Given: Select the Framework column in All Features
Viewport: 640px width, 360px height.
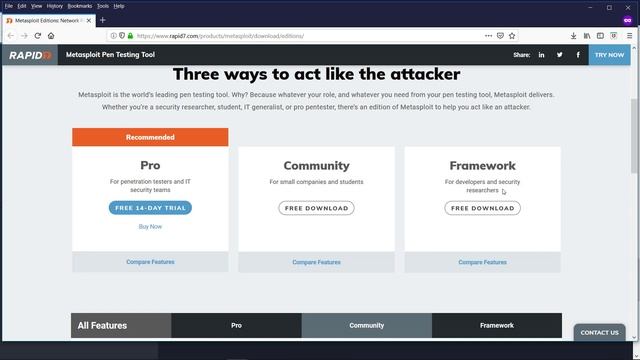Looking at the screenshot, I should click(x=497, y=325).
